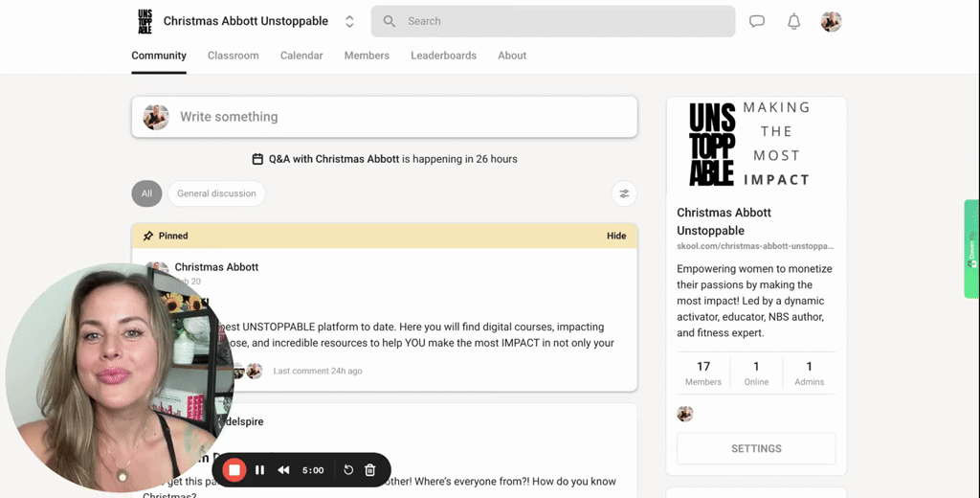Viewport: 980px width, 498px height.
Task: Rewind the recording
Action: pos(283,470)
